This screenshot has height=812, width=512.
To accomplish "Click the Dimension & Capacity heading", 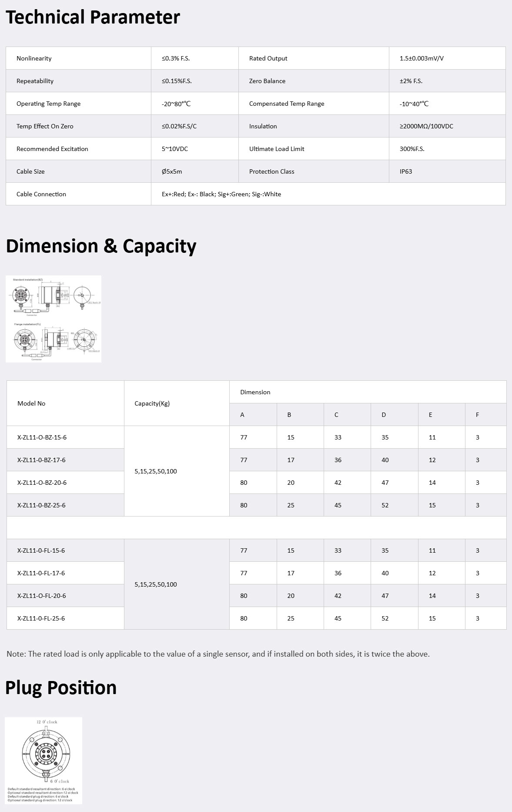I will (101, 246).
